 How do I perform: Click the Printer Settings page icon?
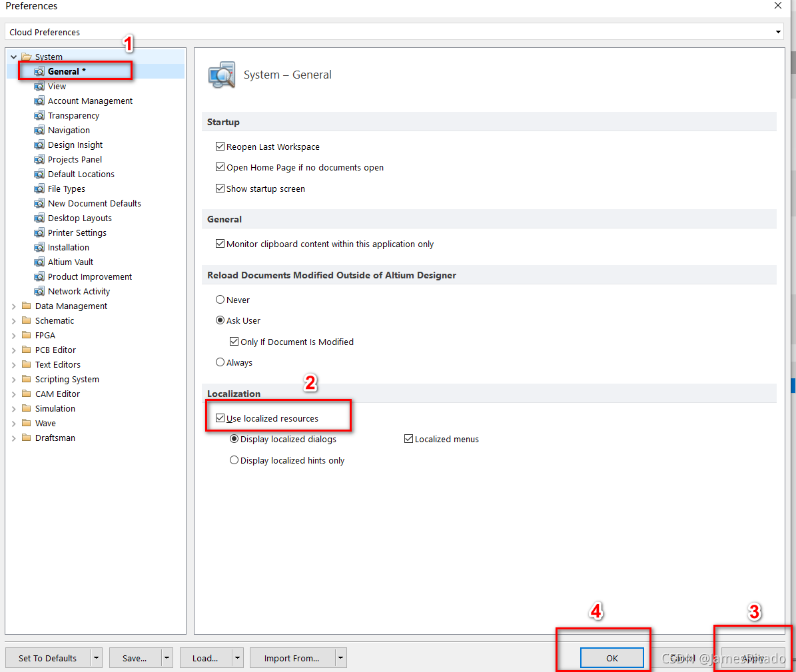pos(39,233)
